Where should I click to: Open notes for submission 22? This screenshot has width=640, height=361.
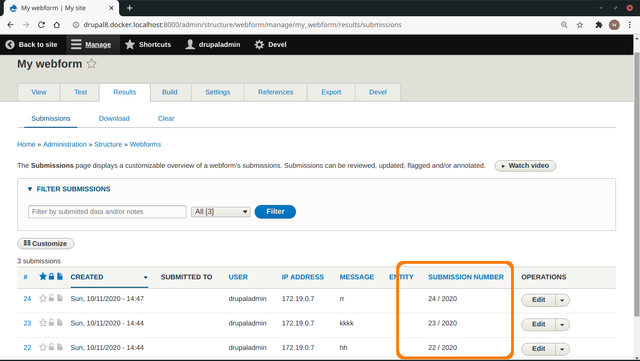pyautogui.click(x=60, y=347)
